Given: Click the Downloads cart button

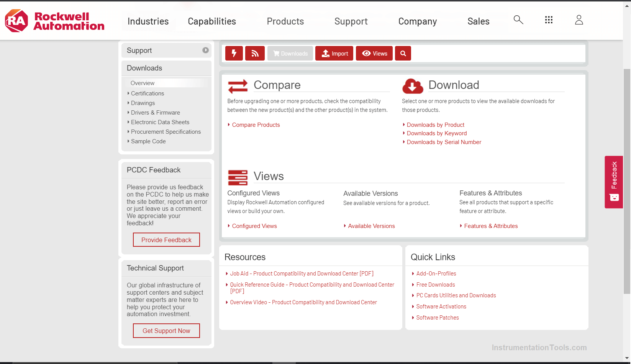Looking at the screenshot, I should [290, 53].
